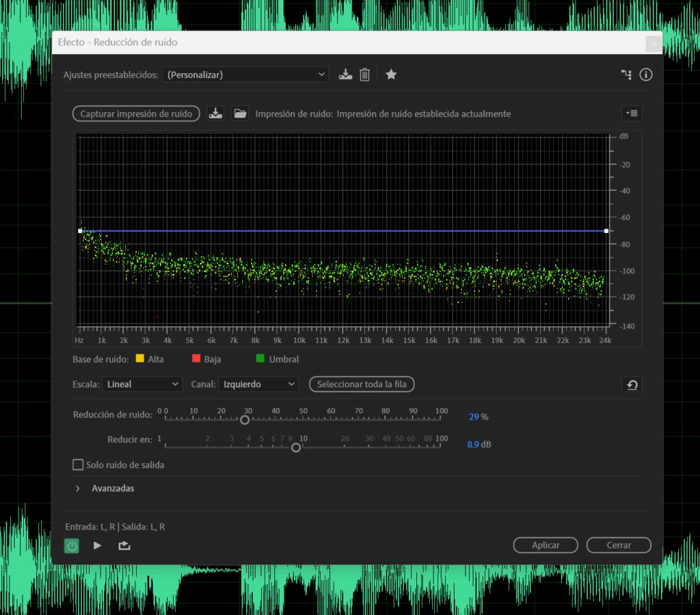Open the Escala Lineal dropdown

click(x=142, y=384)
